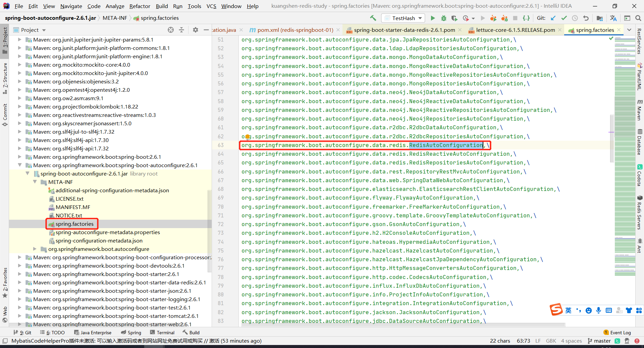Click the Sogou input method S logo
Screen dimensions: 644x348
[x=556, y=309]
